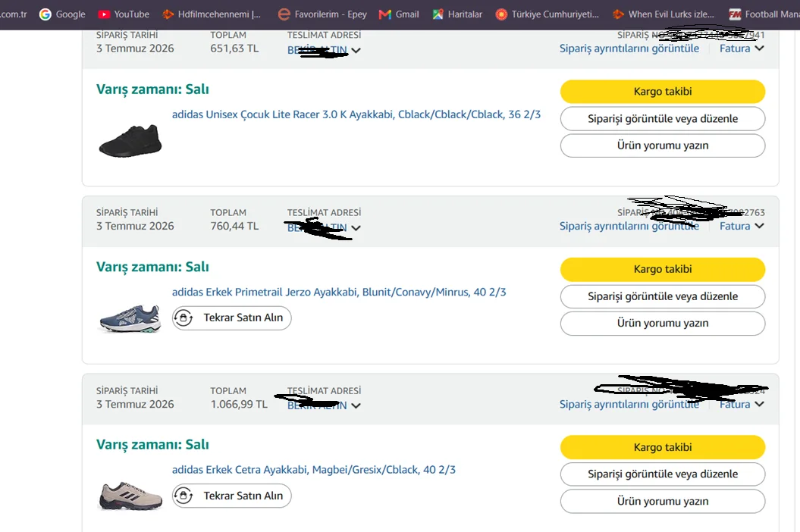Click the beige Cetra shoe thumbnail
The height and width of the screenshot is (532, 800).
[x=130, y=496]
